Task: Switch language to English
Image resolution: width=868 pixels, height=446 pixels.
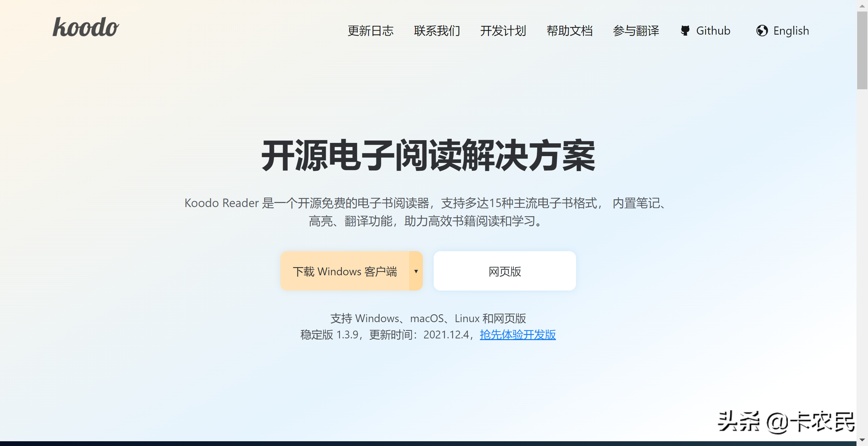Action: tap(791, 31)
